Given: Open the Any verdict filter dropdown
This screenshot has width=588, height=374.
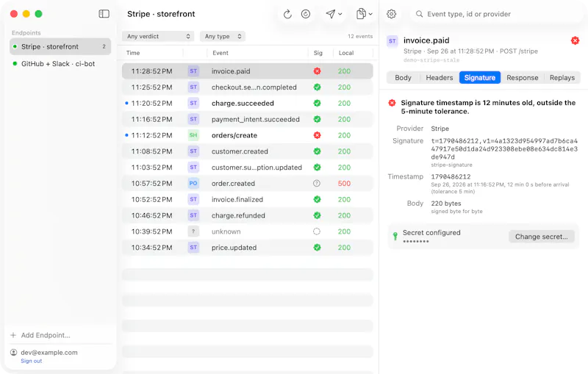Looking at the screenshot, I should pyautogui.click(x=158, y=36).
